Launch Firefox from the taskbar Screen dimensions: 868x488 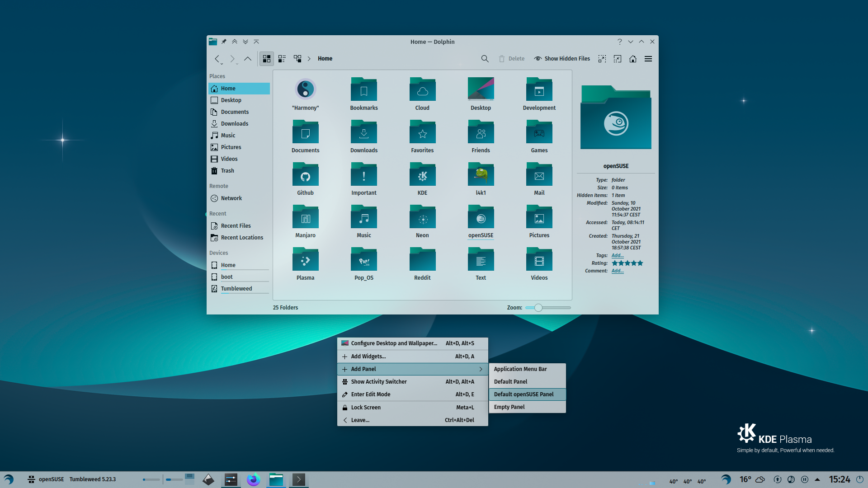tap(254, 480)
